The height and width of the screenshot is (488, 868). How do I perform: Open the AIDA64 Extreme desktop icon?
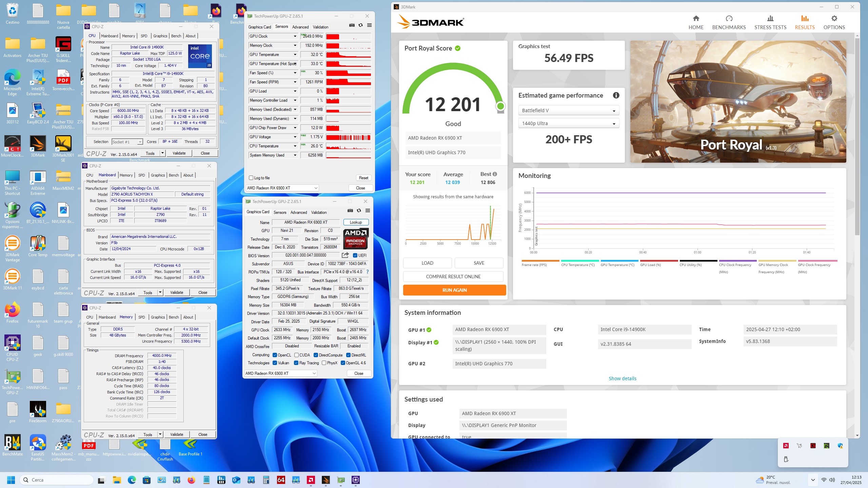point(38,183)
